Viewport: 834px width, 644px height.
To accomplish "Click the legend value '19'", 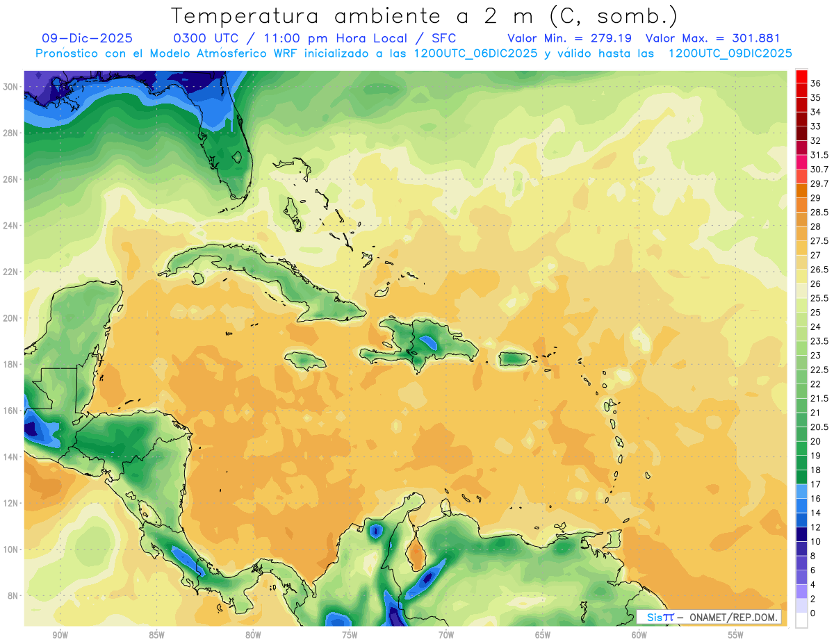I will point(816,456).
